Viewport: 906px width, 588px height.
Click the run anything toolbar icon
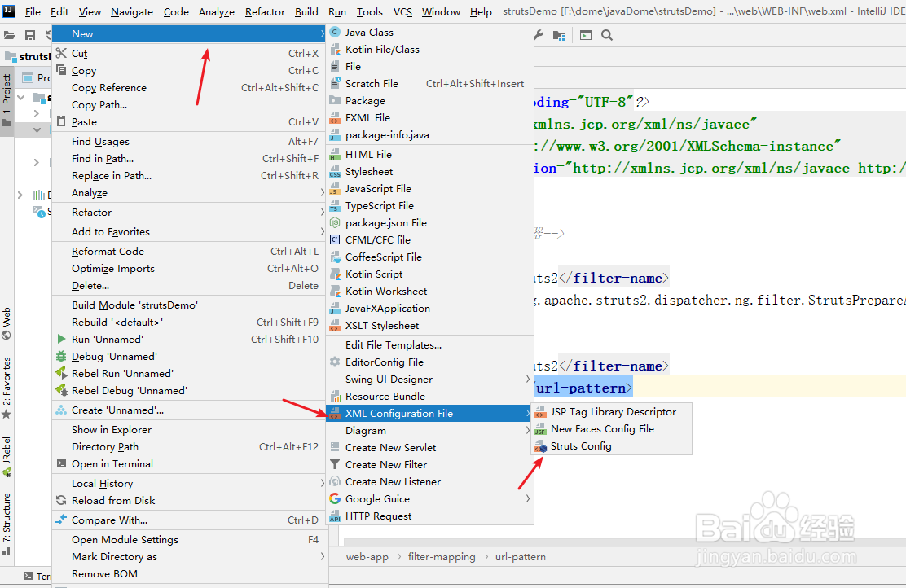pyautogui.click(x=586, y=35)
